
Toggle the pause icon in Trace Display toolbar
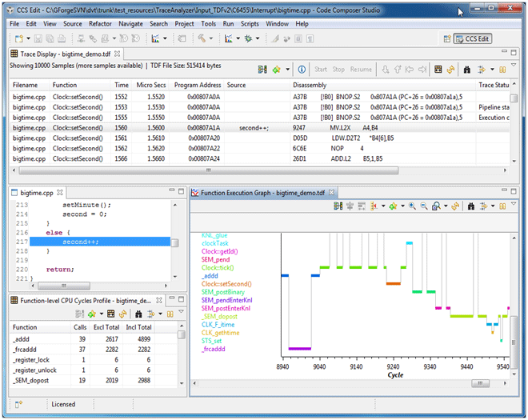point(503,70)
